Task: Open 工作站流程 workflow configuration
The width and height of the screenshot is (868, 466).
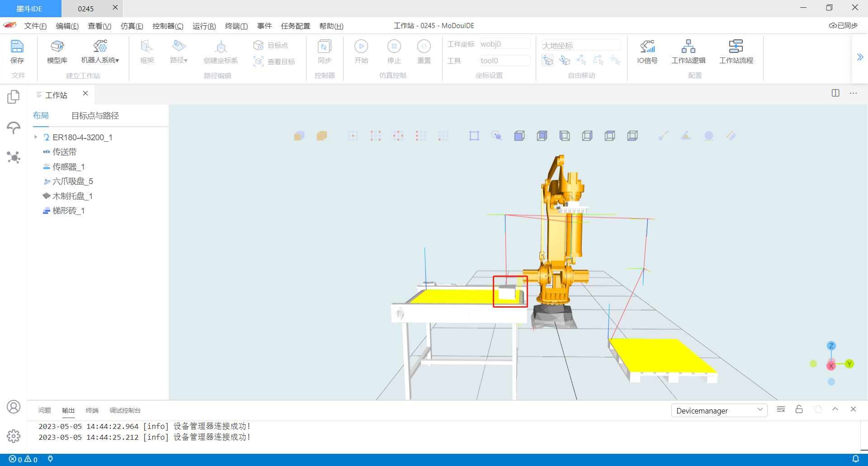Action: (736, 51)
